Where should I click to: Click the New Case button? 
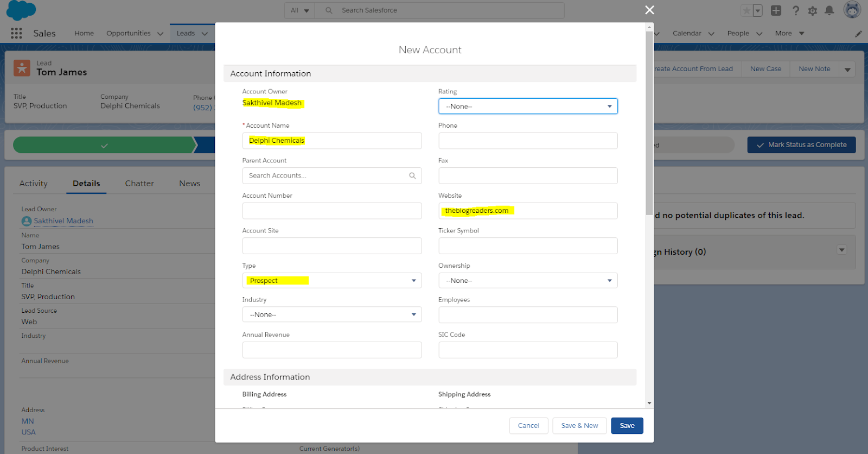tap(765, 69)
